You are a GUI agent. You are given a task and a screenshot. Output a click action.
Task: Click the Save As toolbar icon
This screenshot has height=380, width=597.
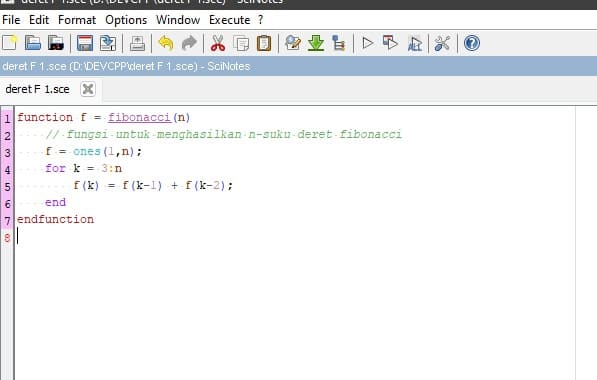[108, 43]
